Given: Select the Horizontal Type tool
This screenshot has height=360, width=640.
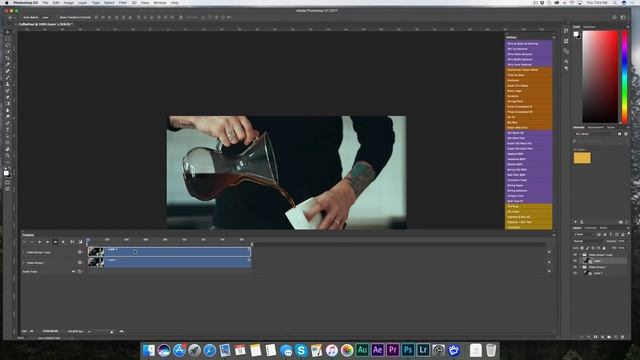Looking at the screenshot, I should coord(8,130).
